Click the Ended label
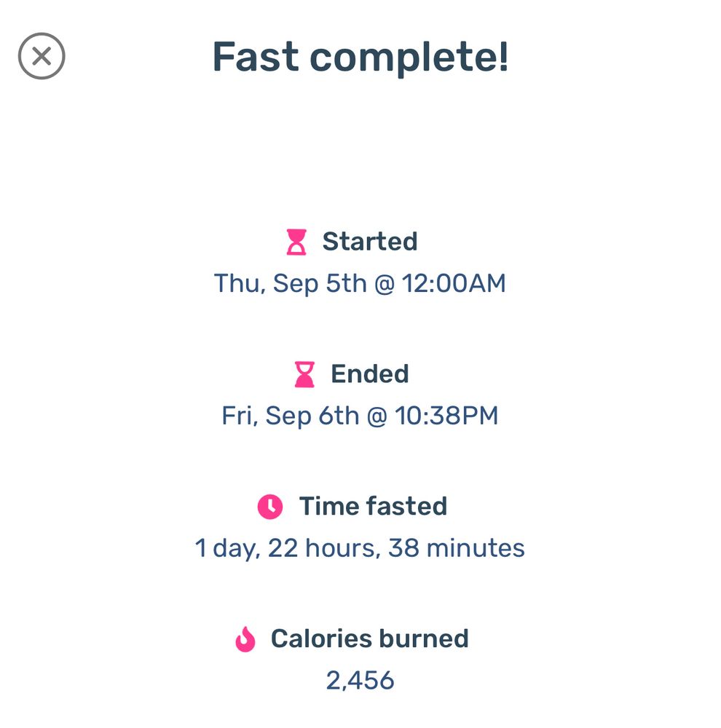The height and width of the screenshot is (728, 721). coord(370,373)
